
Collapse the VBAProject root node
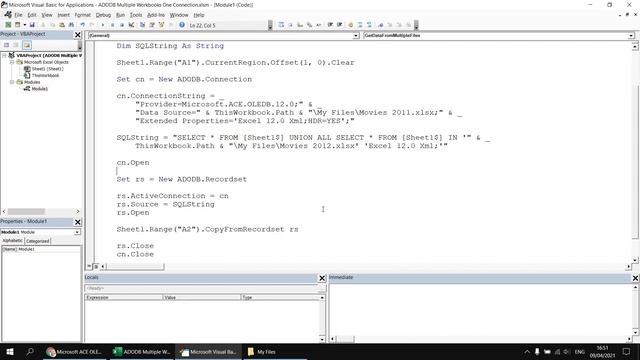pos(4,55)
